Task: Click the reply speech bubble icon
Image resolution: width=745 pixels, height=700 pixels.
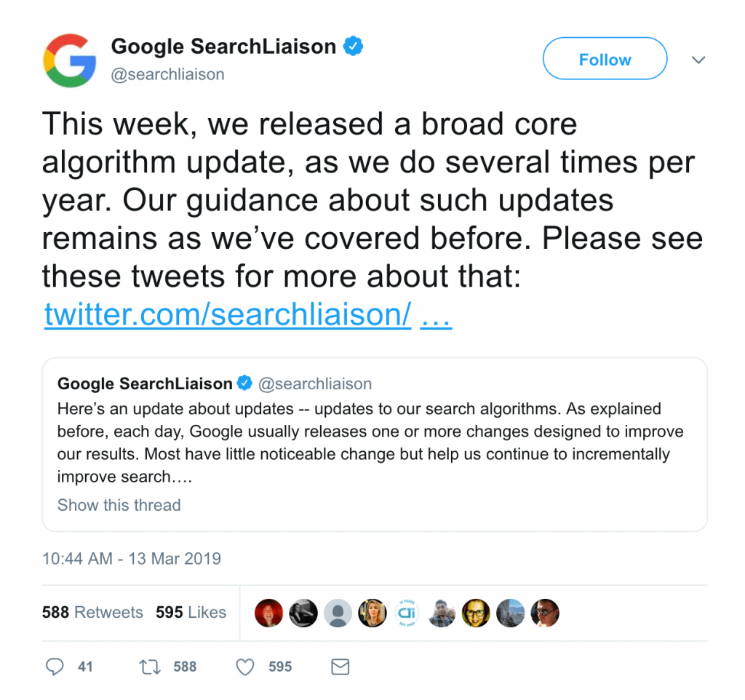Action: [x=54, y=667]
